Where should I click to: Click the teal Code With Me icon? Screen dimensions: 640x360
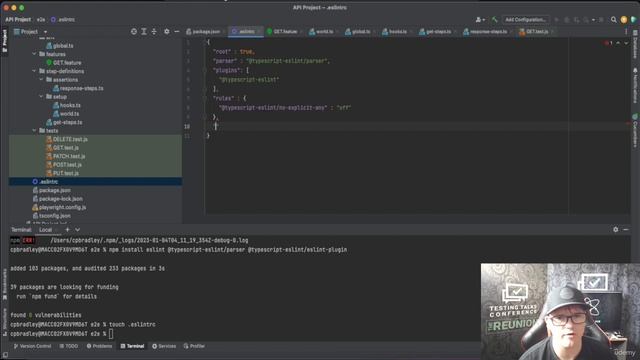[633, 19]
